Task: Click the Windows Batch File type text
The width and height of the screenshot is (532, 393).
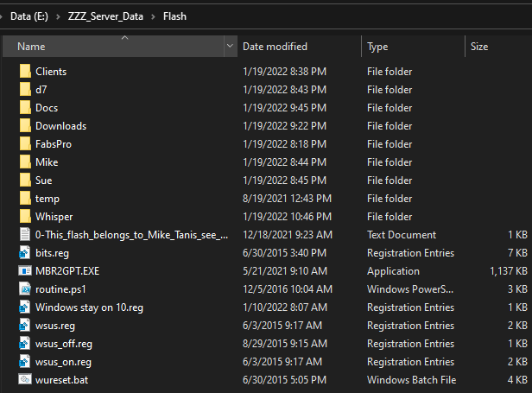Action: pyautogui.click(x=412, y=380)
